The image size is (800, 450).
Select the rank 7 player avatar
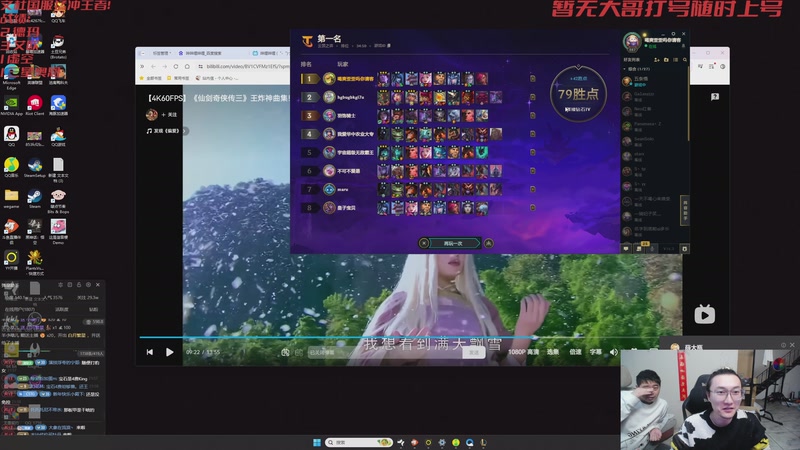tap(329, 189)
